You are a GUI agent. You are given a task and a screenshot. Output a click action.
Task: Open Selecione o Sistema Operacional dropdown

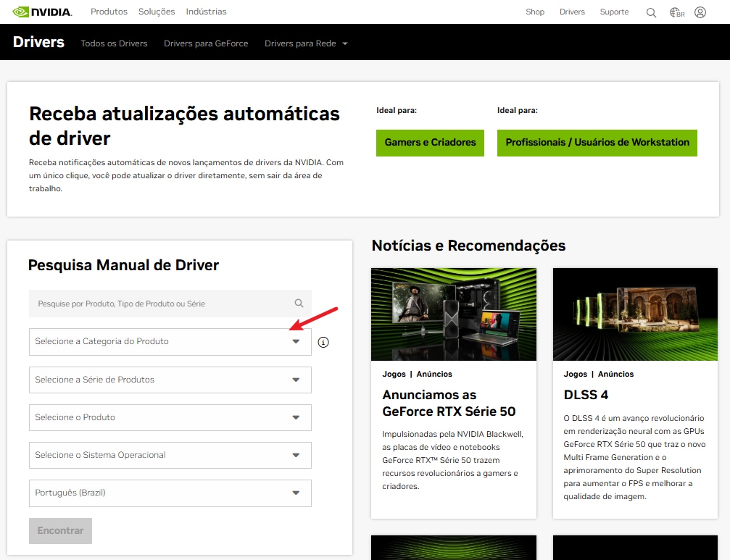[170, 455]
